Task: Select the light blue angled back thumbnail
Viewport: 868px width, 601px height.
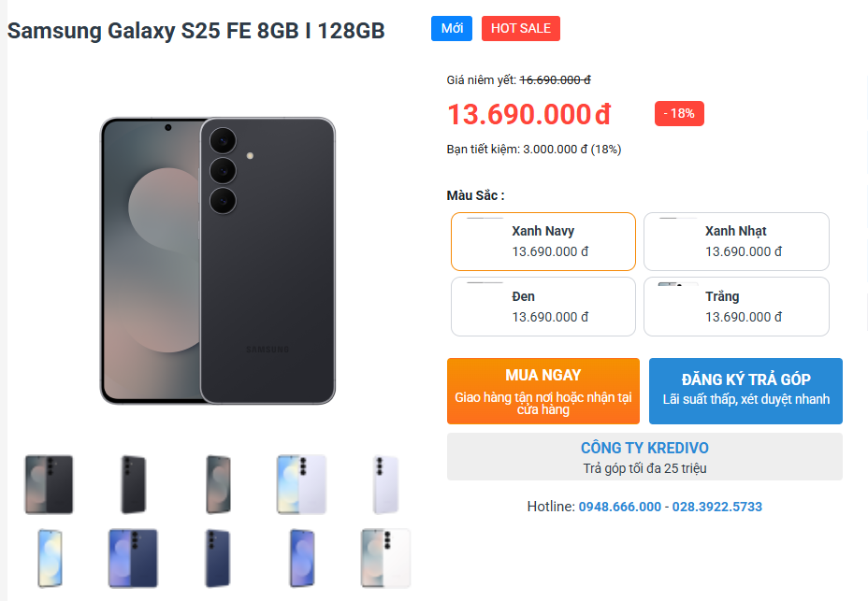Action: 385,484
